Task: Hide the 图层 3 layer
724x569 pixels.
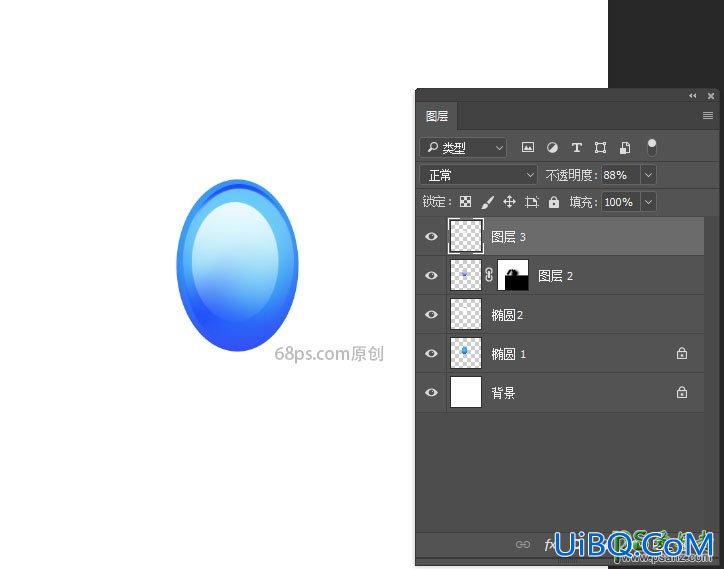Action: coord(431,236)
